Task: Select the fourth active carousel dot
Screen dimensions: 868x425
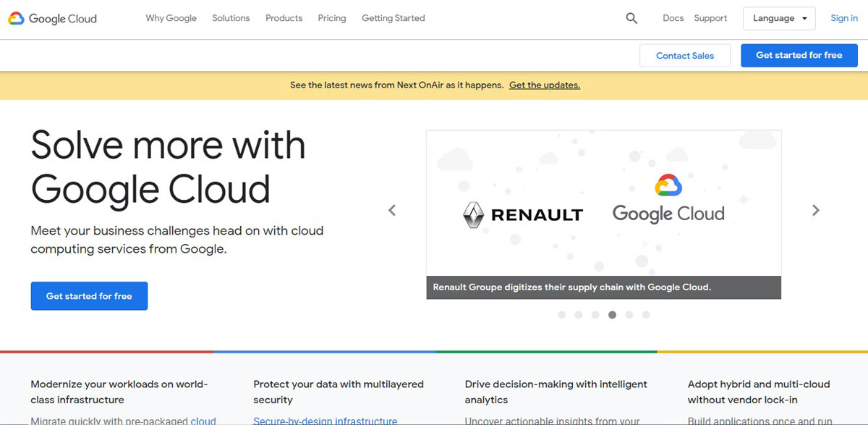Action: pyautogui.click(x=613, y=315)
